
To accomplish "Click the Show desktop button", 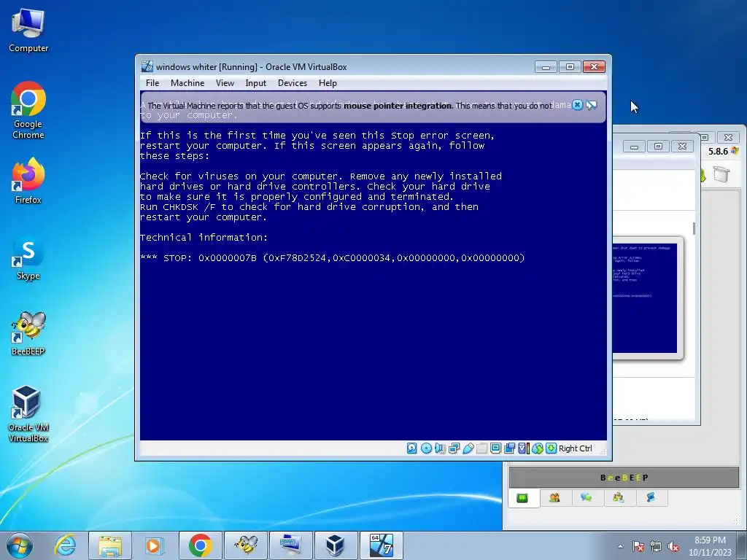I will click(742, 545).
